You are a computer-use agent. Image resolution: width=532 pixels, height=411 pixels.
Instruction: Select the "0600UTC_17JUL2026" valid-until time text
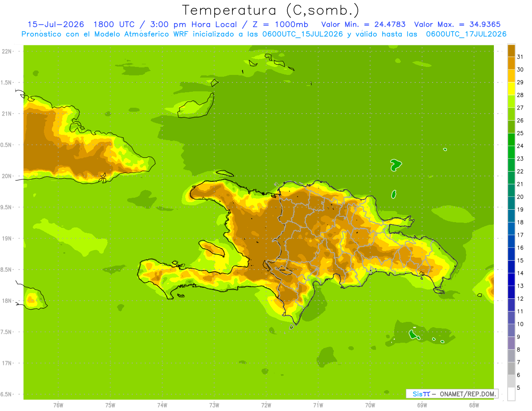(x=466, y=34)
